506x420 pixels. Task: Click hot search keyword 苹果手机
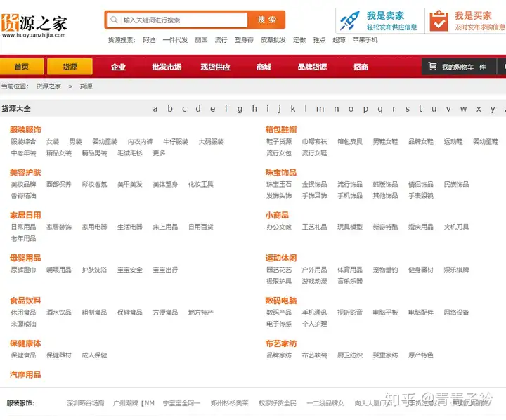point(365,40)
